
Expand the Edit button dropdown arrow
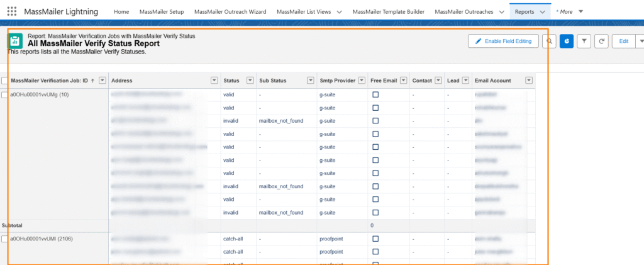pos(640,41)
